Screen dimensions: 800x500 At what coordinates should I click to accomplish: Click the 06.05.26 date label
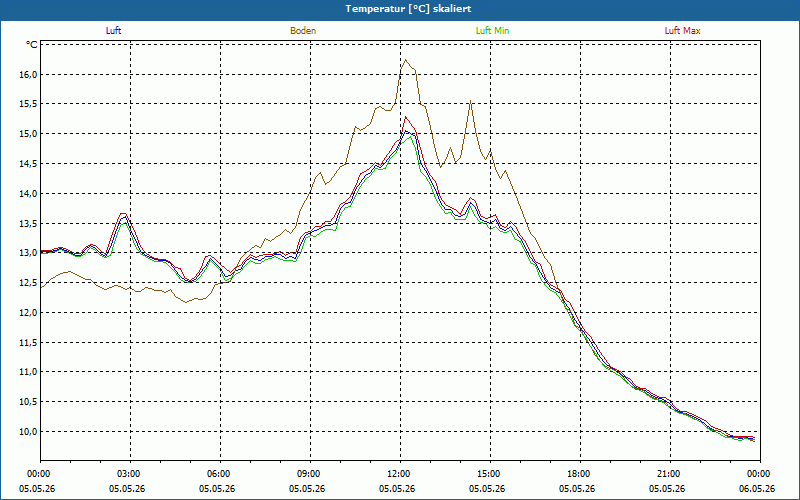[757, 489]
